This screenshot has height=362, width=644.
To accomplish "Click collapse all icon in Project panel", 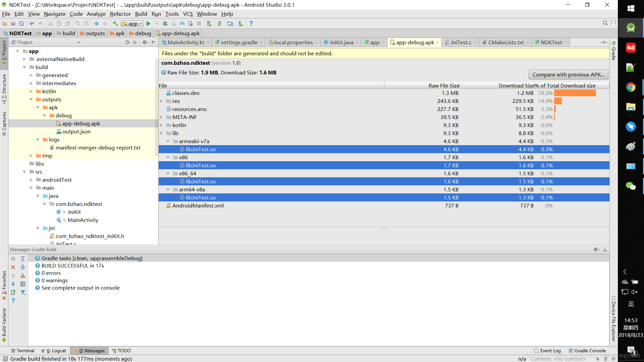I will coord(135,42).
